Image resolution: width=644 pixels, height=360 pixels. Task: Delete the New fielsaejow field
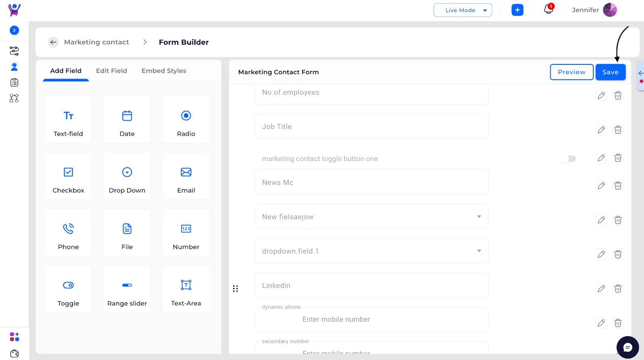[x=618, y=220]
